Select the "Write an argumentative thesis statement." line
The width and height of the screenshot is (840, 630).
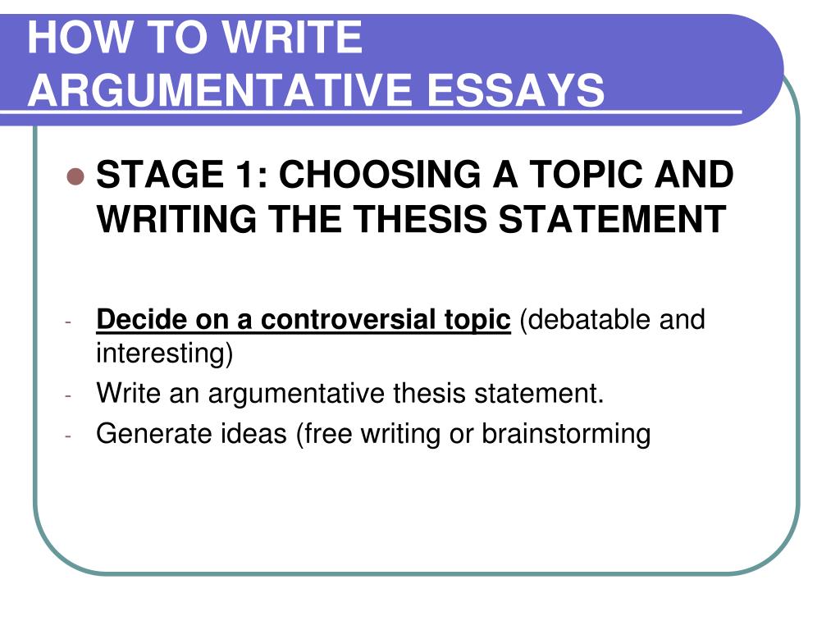(349, 393)
